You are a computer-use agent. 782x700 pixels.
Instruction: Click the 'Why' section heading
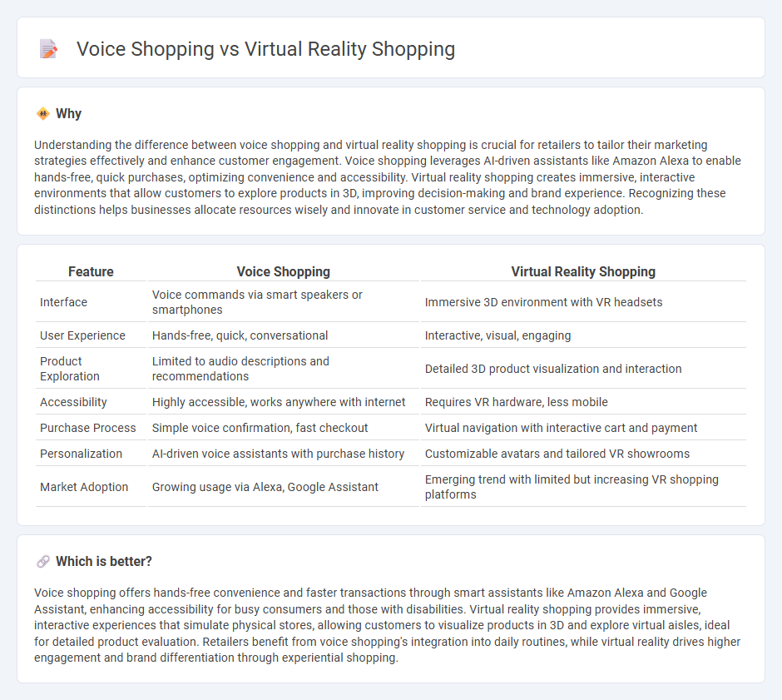click(x=68, y=114)
